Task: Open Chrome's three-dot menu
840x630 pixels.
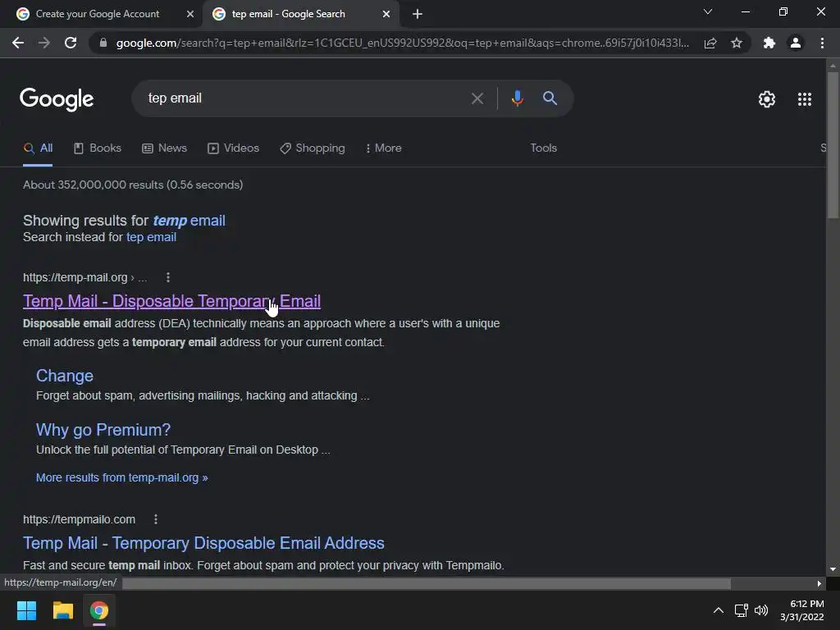Action: point(822,43)
